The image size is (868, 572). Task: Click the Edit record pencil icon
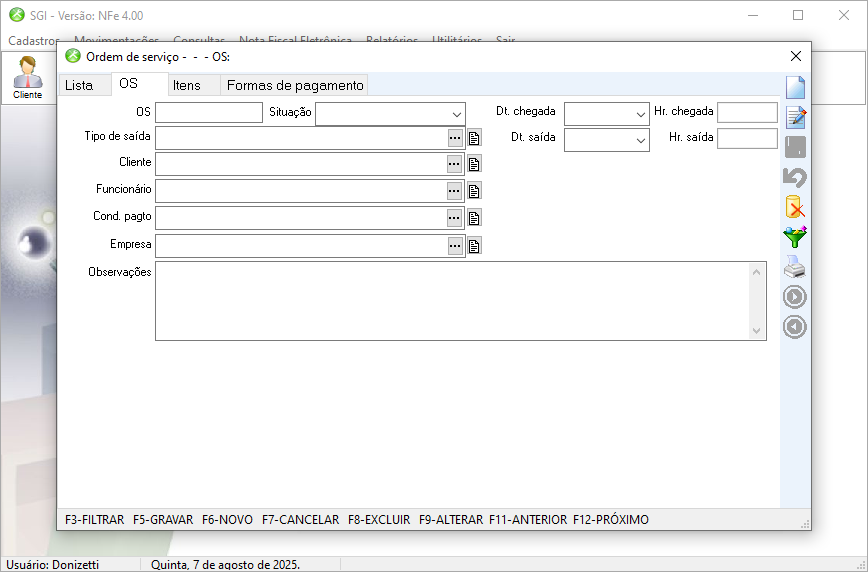[x=795, y=117]
